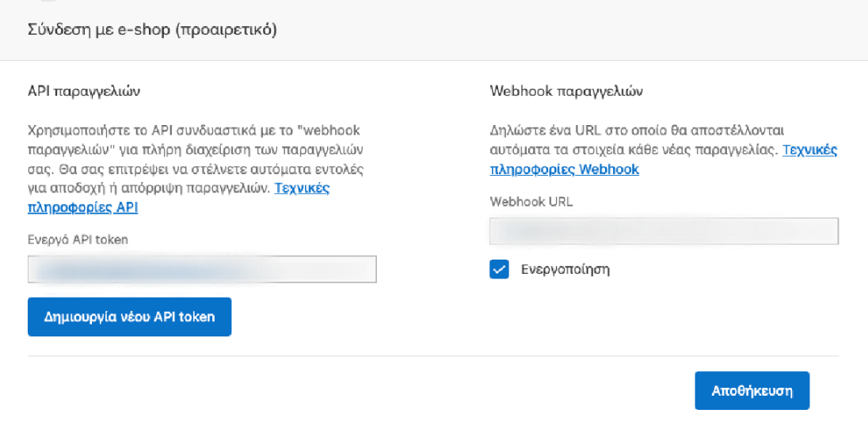Select the Σύνδεση με e-shop section header
Image resolution: width=868 pixels, height=440 pixels.
(151, 31)
